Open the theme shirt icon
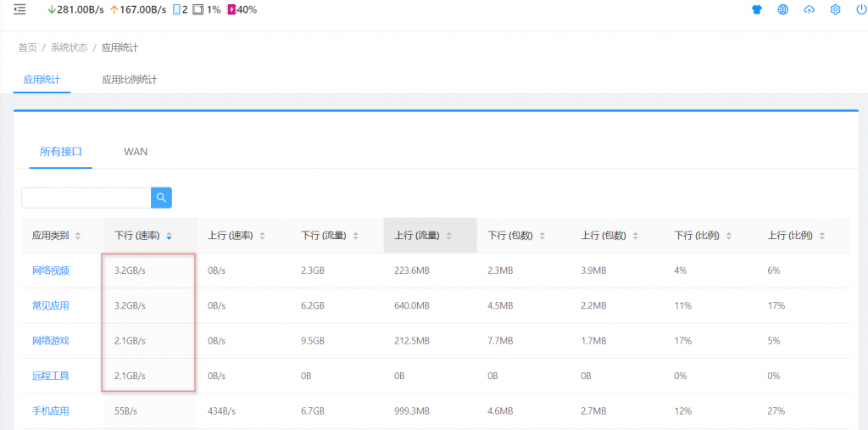Screen dimensions: 868x430 [757, 9]
